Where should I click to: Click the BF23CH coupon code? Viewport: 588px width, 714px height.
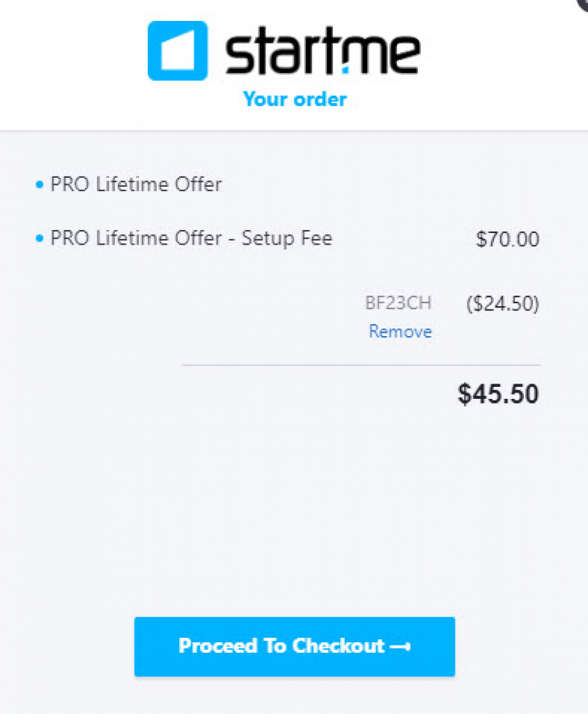399,303
